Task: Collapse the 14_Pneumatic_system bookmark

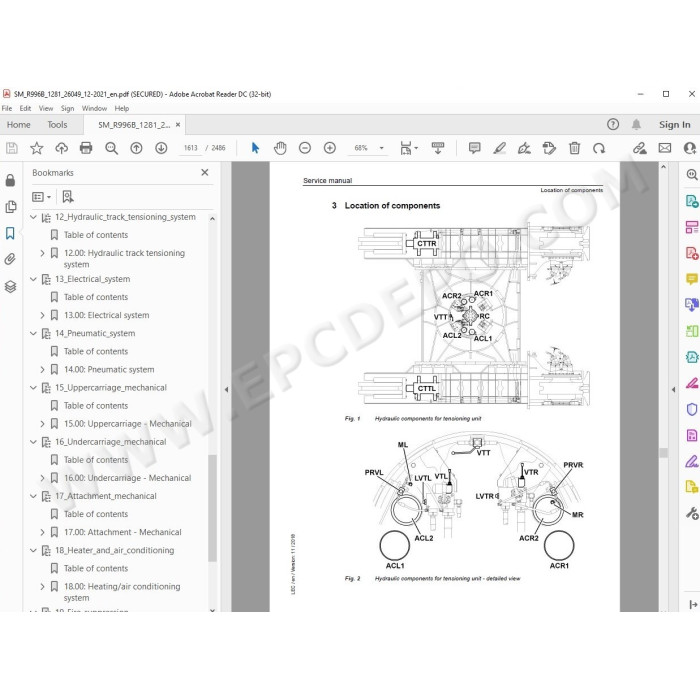Action: pyautogui.click(x=33, y=333)
